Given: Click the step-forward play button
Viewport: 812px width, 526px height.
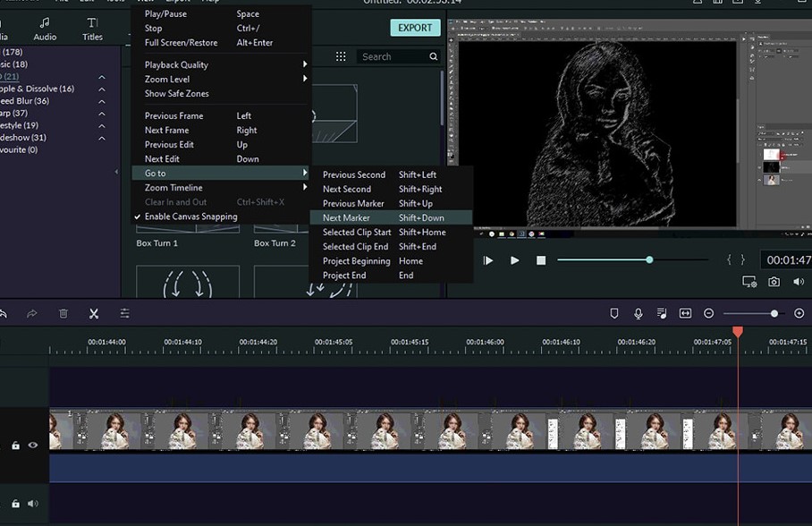Looking at the screenshot, I should click(x=487, y=260).
